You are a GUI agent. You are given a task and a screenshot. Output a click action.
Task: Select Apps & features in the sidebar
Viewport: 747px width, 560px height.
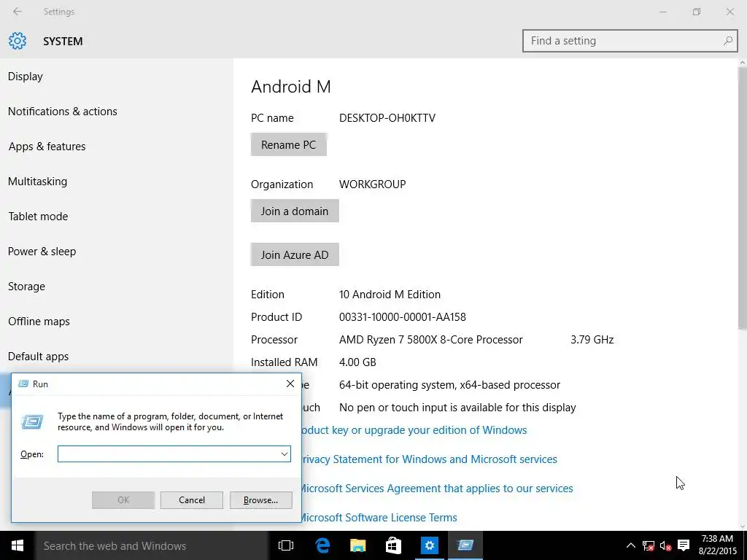[x=47, y=146]
